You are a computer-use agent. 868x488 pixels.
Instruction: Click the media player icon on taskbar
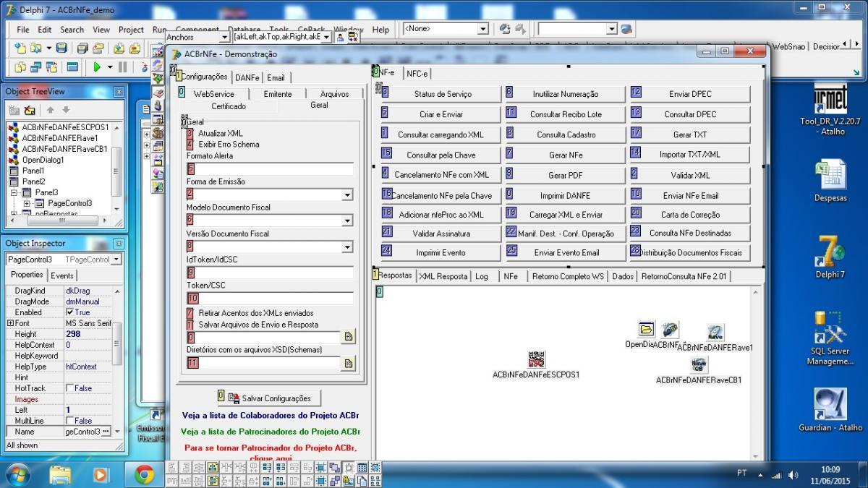(100, 474)
